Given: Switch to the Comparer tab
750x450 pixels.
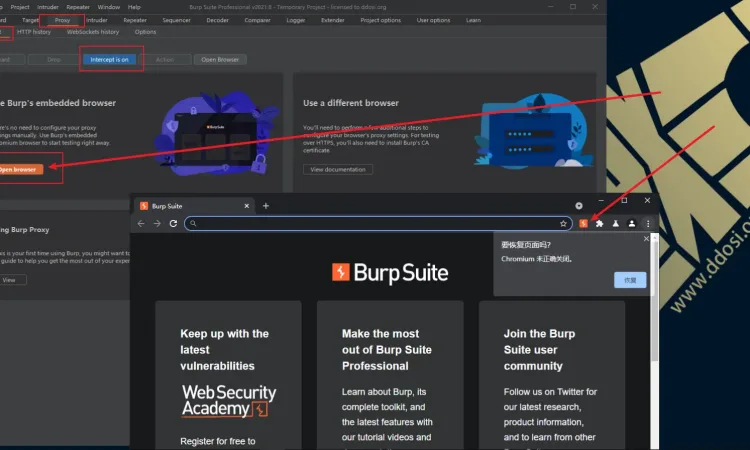Looking at the screenshot, I should [257, 20].
